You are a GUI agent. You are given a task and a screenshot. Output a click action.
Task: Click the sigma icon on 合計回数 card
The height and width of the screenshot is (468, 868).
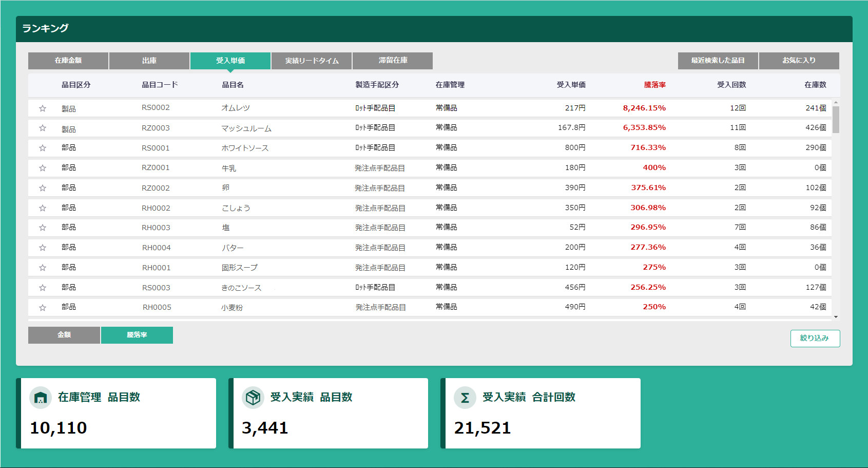[465, 397]
